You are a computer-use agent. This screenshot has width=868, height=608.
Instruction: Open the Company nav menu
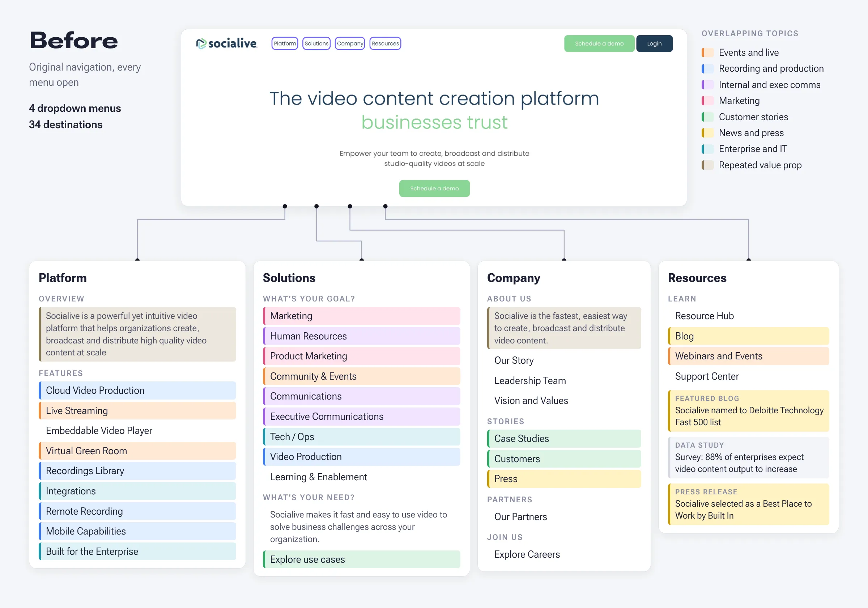coord(350,43)
